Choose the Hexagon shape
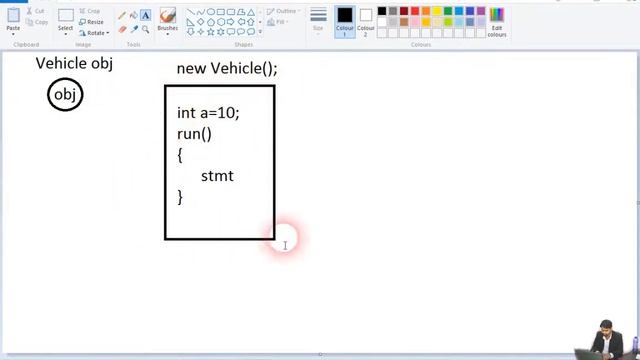The image size is (640, 360). [221, 22]
